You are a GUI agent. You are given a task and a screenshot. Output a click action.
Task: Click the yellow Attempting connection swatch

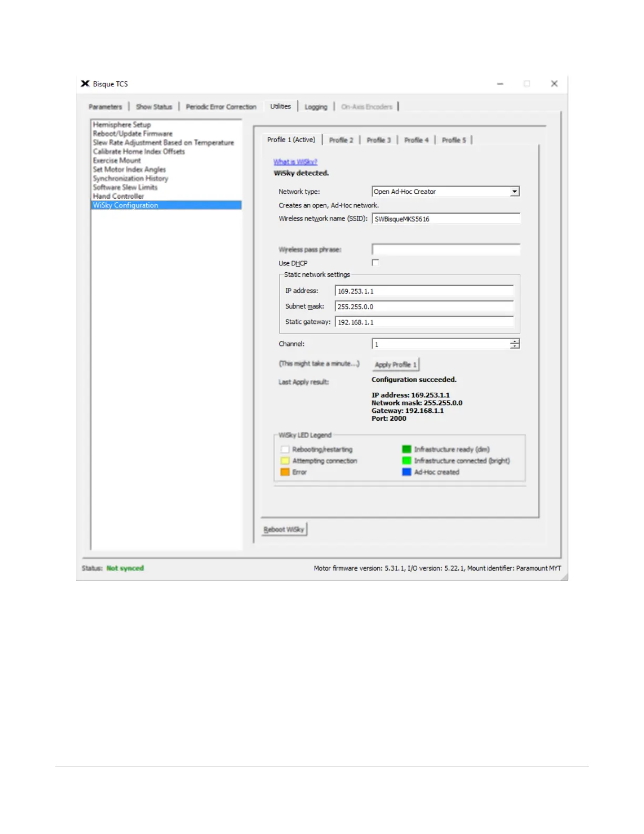pos(285,461)
